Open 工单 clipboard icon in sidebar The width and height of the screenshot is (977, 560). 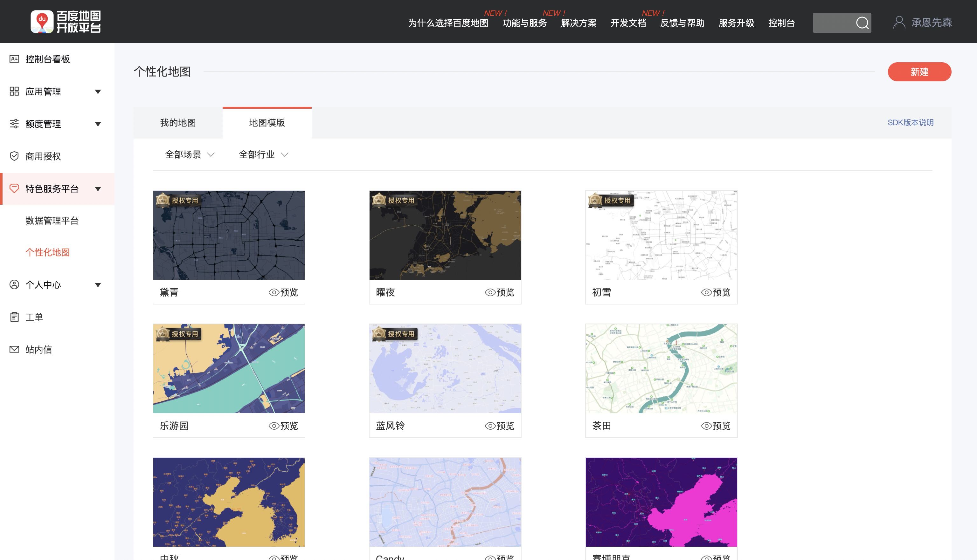[14, 317]
